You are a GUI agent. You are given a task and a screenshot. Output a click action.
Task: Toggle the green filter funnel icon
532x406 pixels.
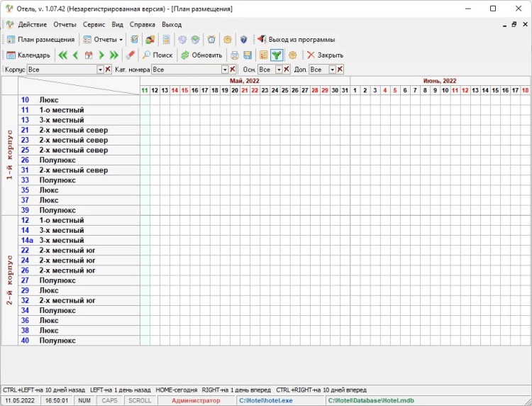(277, 55)
